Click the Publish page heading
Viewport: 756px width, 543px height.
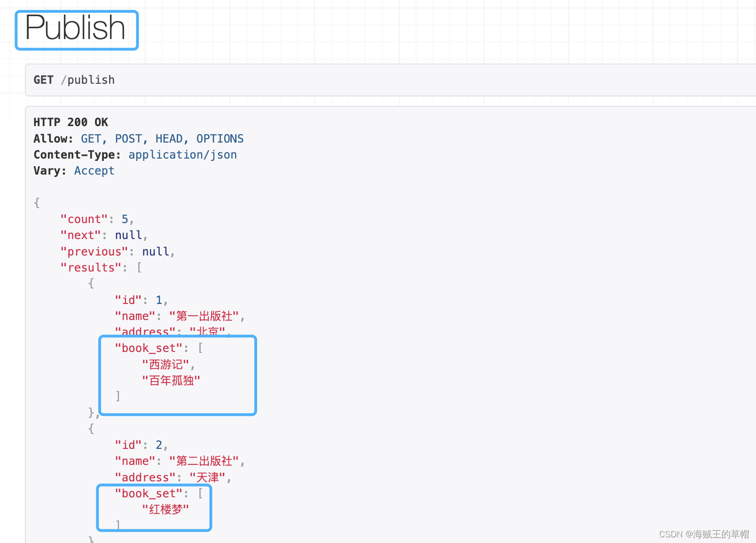75,28
